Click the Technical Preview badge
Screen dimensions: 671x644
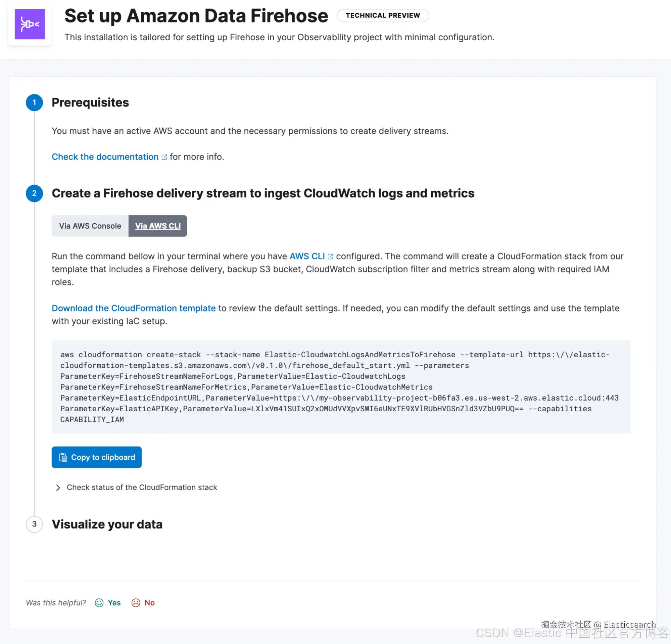[383, 15]
